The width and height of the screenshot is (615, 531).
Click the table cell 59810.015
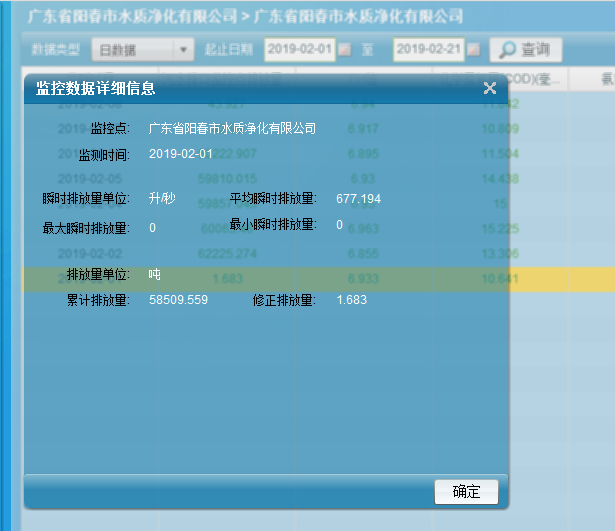pos(227,179)
